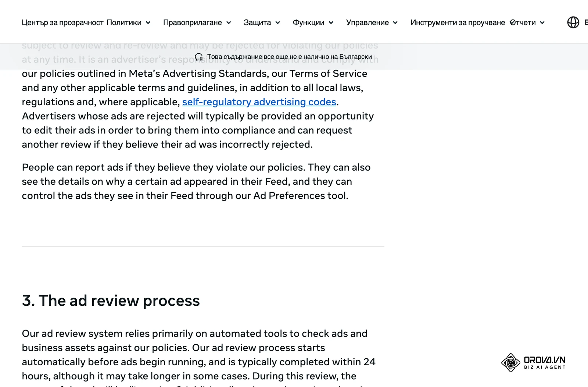The width and height of the screenshot is (588, 387).
Task: Click the '3. The ad review process' heading
Action: coord(111,301)
